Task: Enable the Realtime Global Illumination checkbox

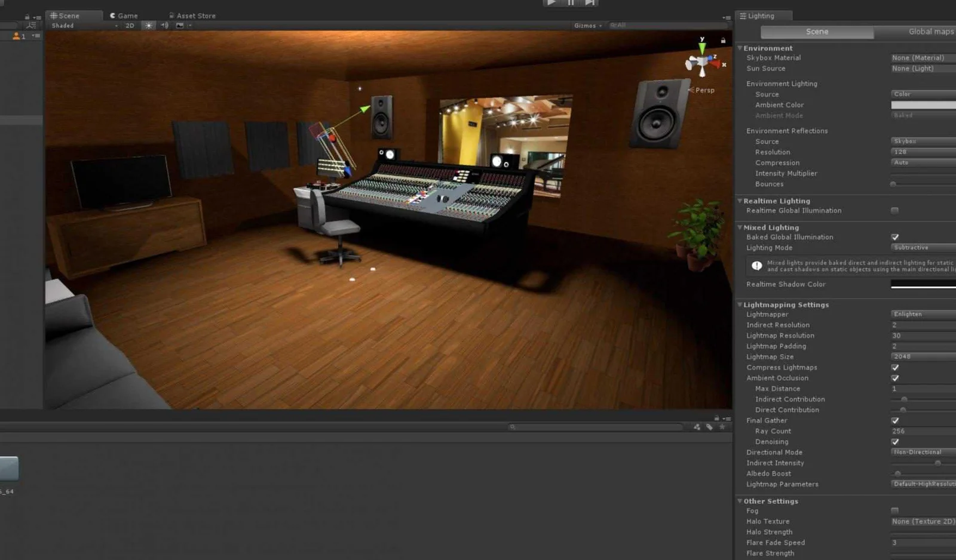Action: point(894,211)
